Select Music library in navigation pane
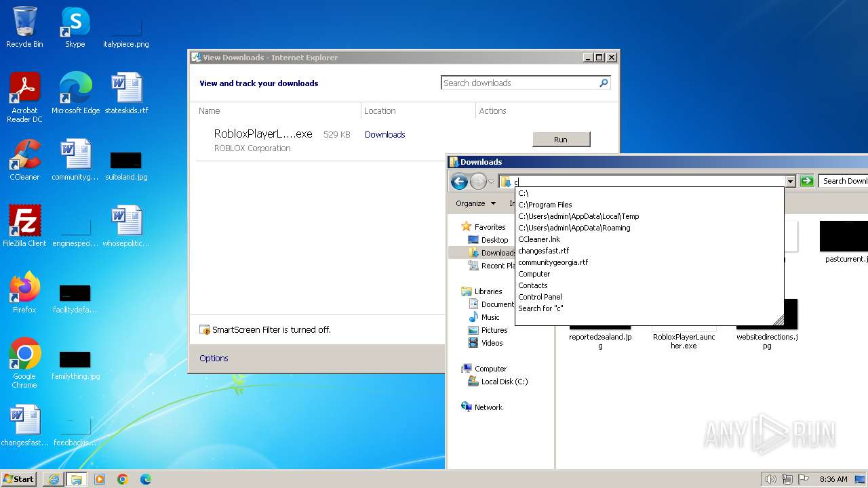The width and height of the screenshot is (868, 488). point(484,317)
